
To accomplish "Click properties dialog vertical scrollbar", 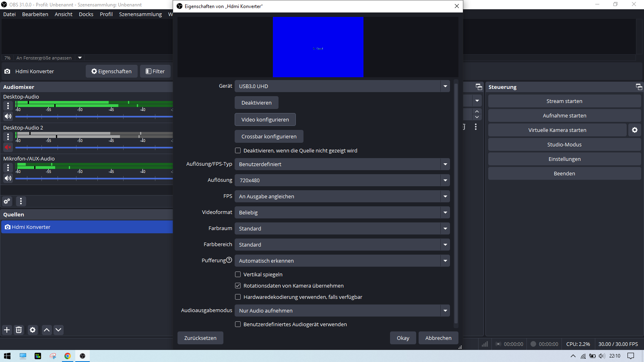I will 456,203.
